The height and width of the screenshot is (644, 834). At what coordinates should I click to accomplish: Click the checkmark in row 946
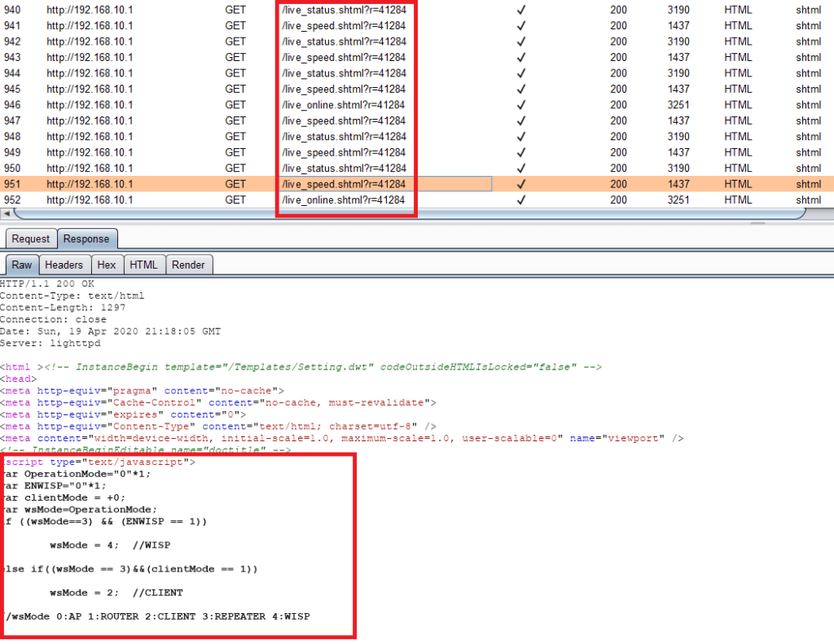521,105
